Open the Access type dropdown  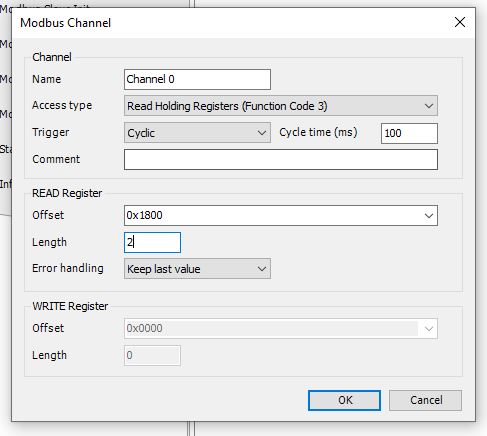(x=281, y=106)
